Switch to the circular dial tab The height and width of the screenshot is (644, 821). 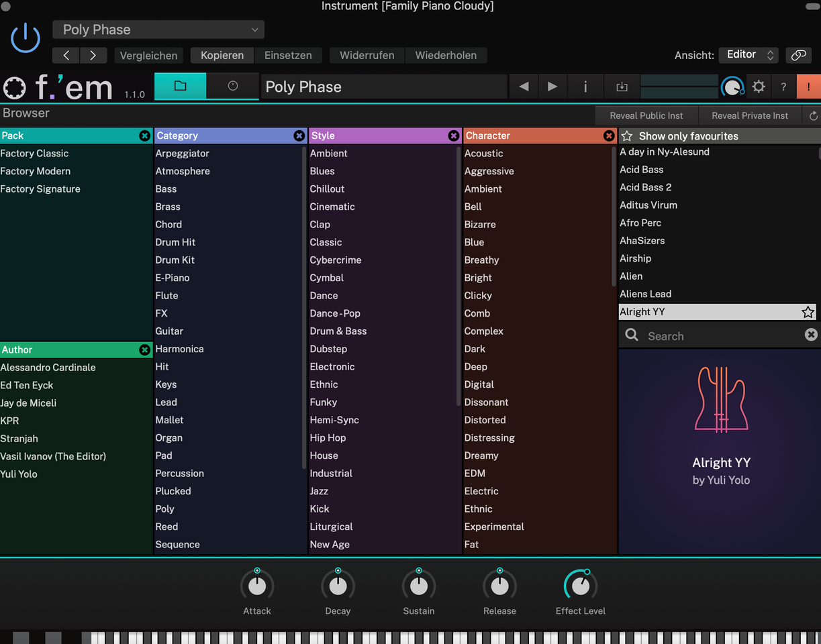coord(233,86)
